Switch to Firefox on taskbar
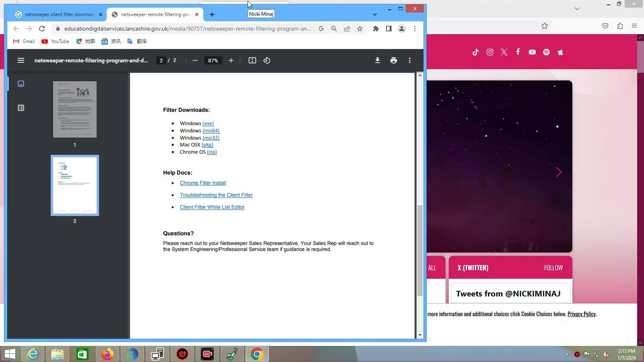The image size is (644, 362). click(107, 354)
